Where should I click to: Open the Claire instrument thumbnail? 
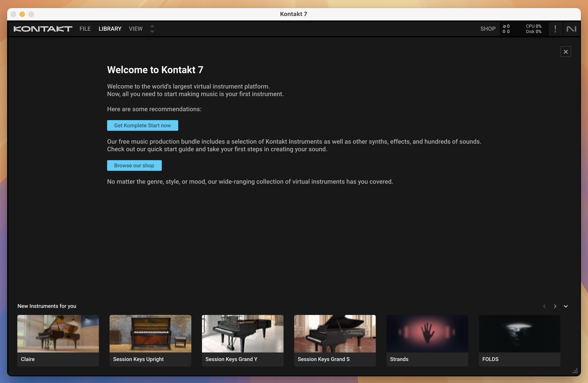click(58, 334)
